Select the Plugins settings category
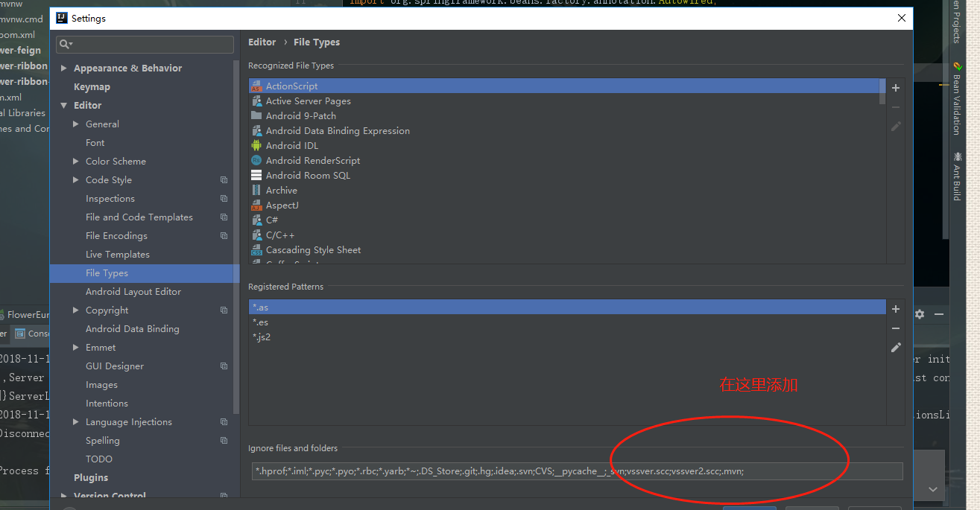The width and height of the screenshot is (980, 510). coord(91,478)
